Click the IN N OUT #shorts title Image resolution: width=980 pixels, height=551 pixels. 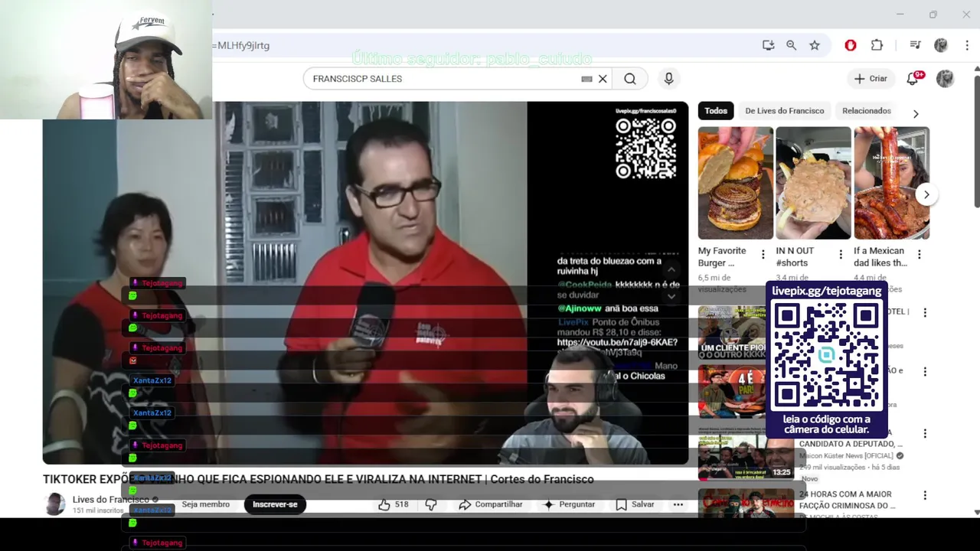point(795,256)
